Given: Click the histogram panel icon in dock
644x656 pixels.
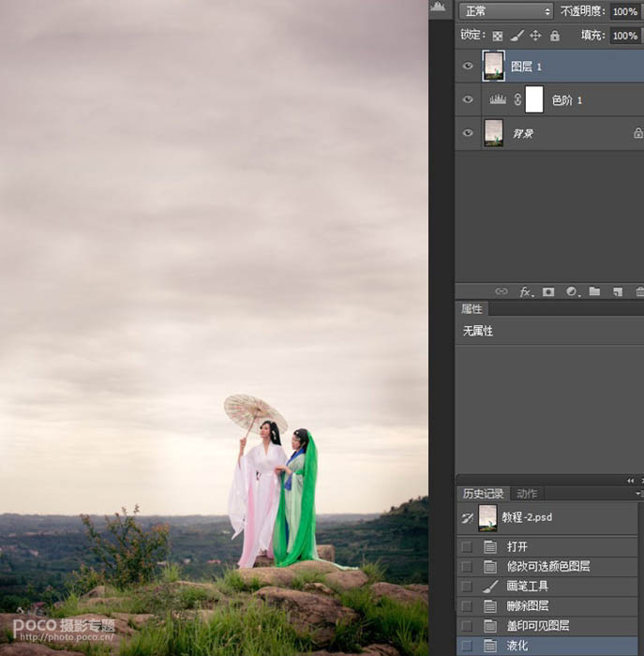Looking at the screenshot, I should tap(438, 6).
